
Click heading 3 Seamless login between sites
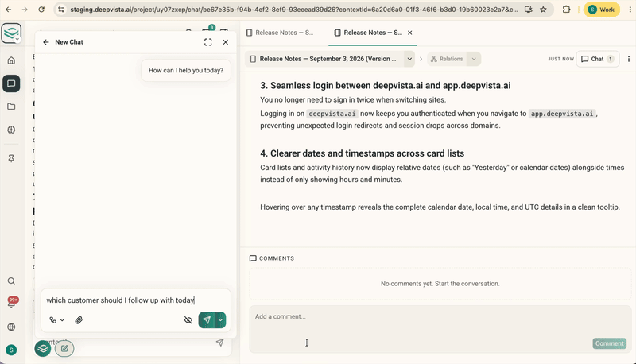tap(386, 86)
